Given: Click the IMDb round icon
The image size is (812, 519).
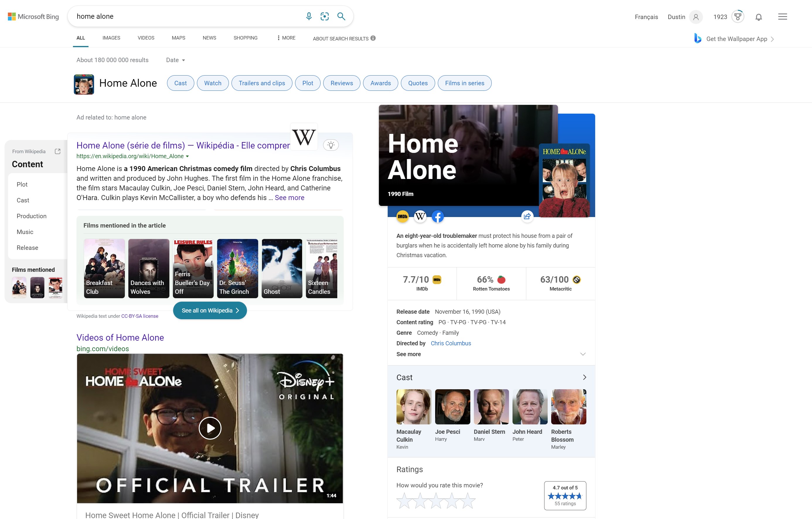Looking at the screenshot, I should click(402, 216).
